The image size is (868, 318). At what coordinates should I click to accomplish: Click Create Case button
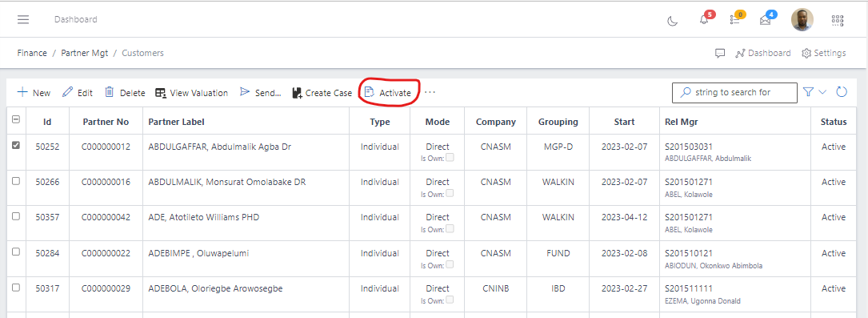(322, 93)
